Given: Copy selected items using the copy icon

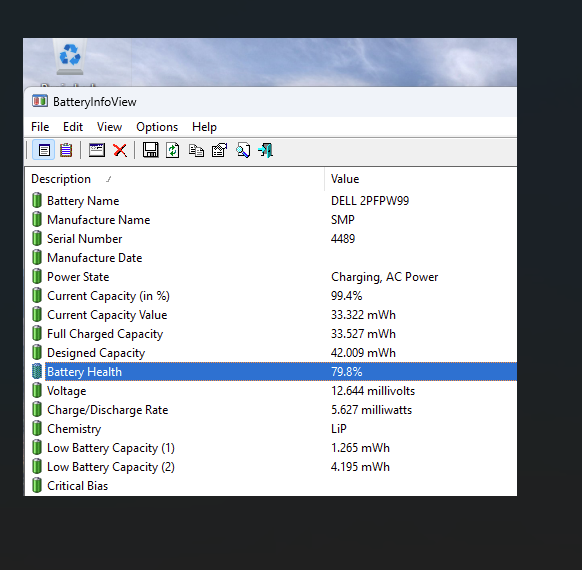Looking at the screenshot, I should point(196,150).
